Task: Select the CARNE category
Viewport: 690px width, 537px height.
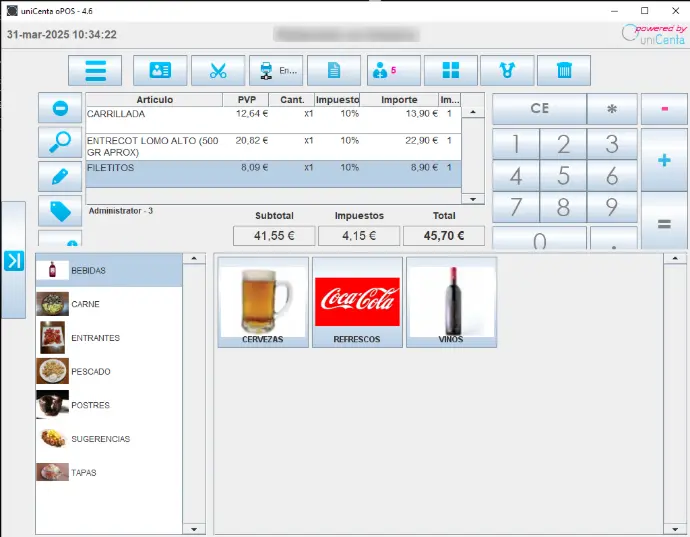Action: tap(85, 304)
